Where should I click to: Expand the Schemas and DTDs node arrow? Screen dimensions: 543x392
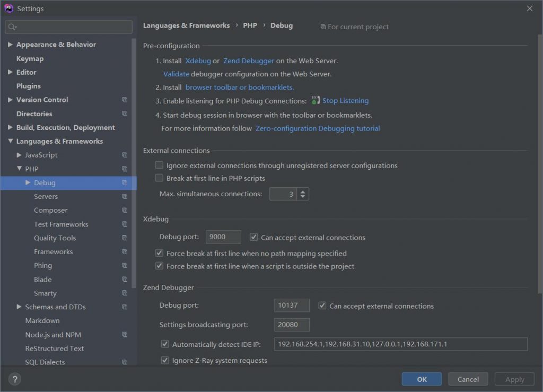pos(19,307)
